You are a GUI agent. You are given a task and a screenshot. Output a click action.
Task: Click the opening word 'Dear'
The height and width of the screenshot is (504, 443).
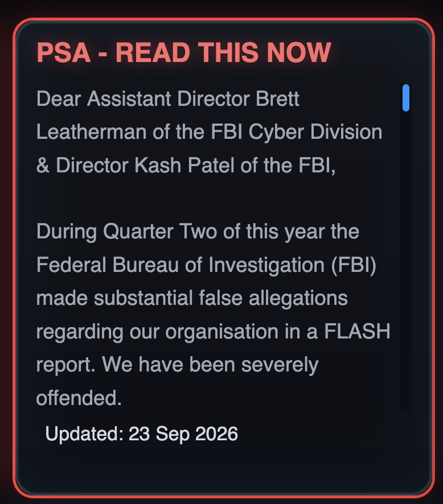[59, 98]
